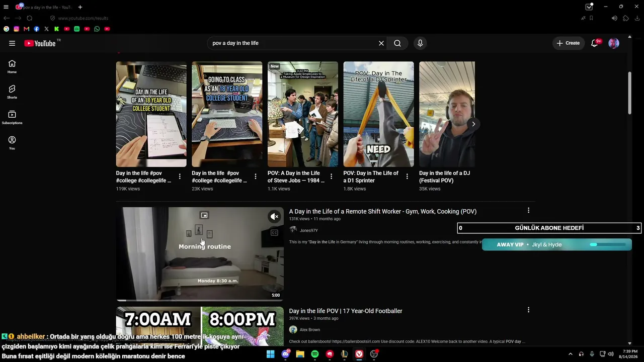Click the page's vertical scrollbar thumb
Image resolution: width=644 pixels, height=362 pixels.
click(629, 93)
